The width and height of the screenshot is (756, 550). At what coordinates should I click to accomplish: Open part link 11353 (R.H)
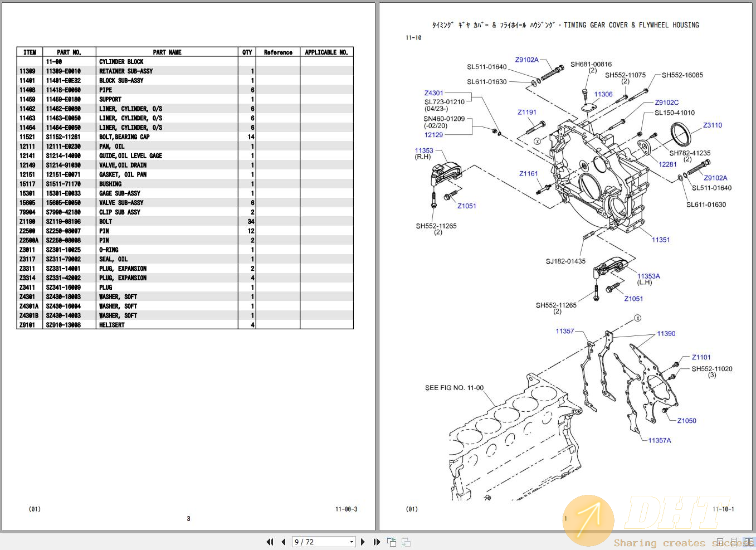424,150
